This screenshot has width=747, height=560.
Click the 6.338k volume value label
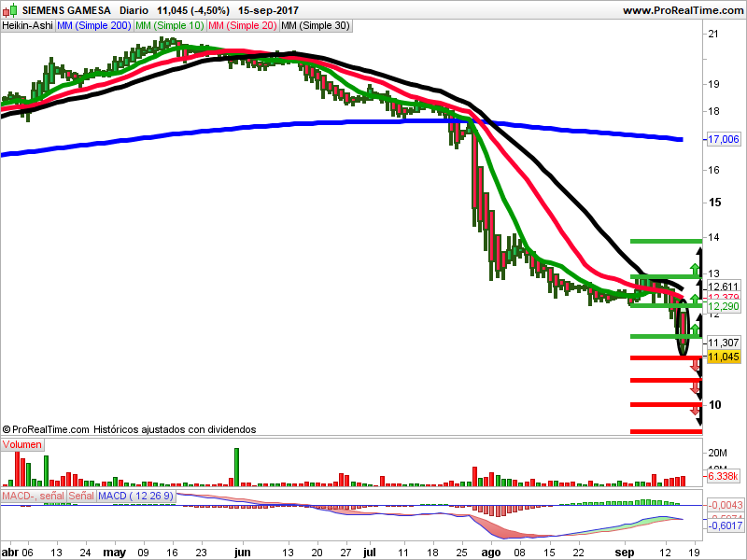point(723,476)
